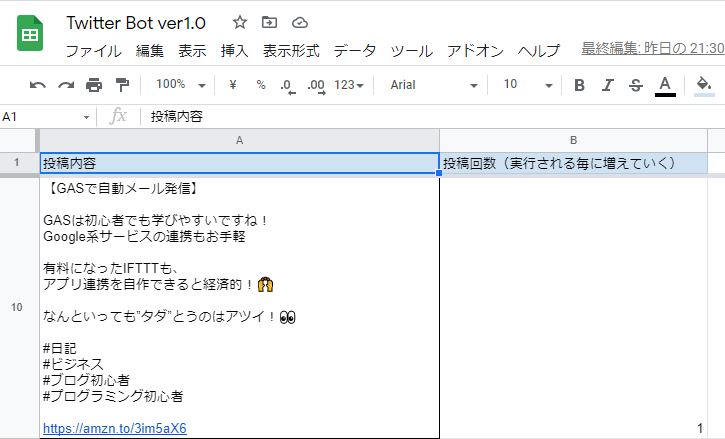Click the print icon

point(94,85)
